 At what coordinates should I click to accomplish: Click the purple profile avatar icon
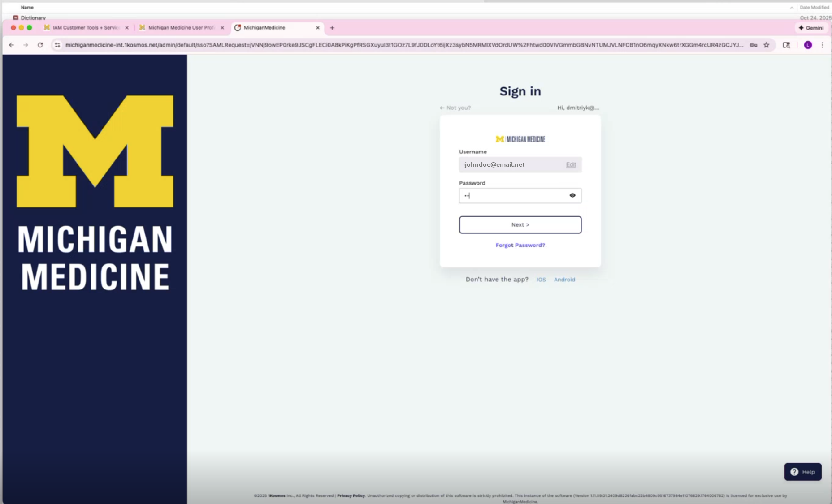click(x=808, y=45)
